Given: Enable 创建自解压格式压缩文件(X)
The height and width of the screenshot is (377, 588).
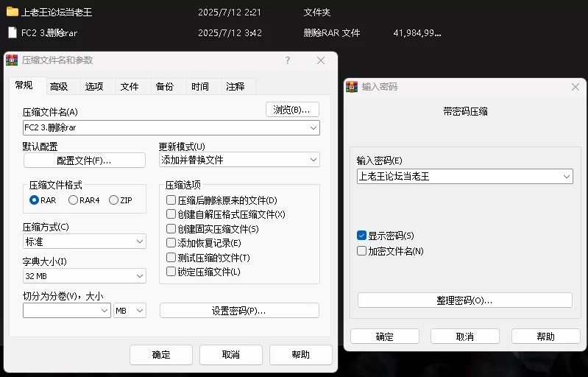Looking at the screenshot, I should pos(171,214).
